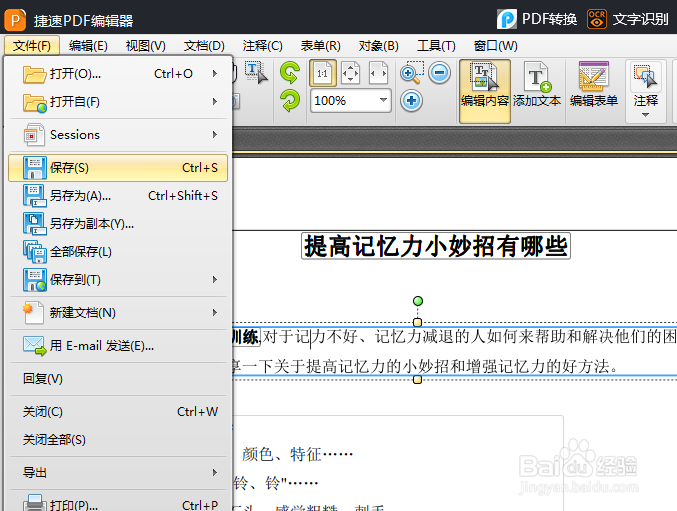
Task: Click the top yellow resize handle of the text box
Action: 417,322
